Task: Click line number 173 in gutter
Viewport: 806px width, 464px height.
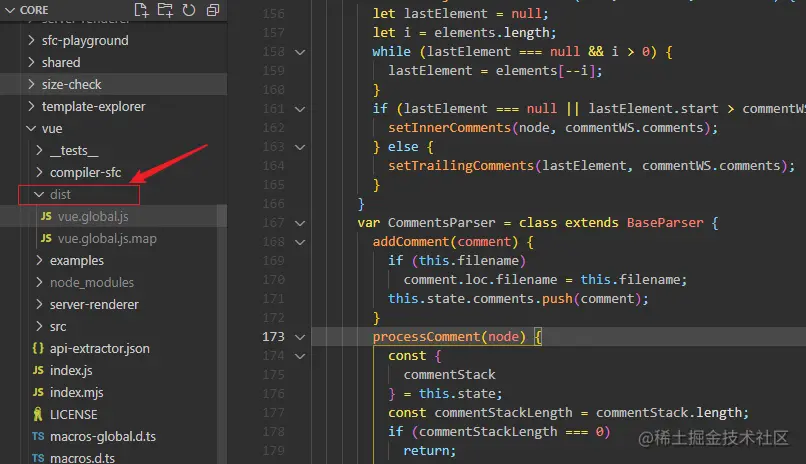Action: coord(273,337)
